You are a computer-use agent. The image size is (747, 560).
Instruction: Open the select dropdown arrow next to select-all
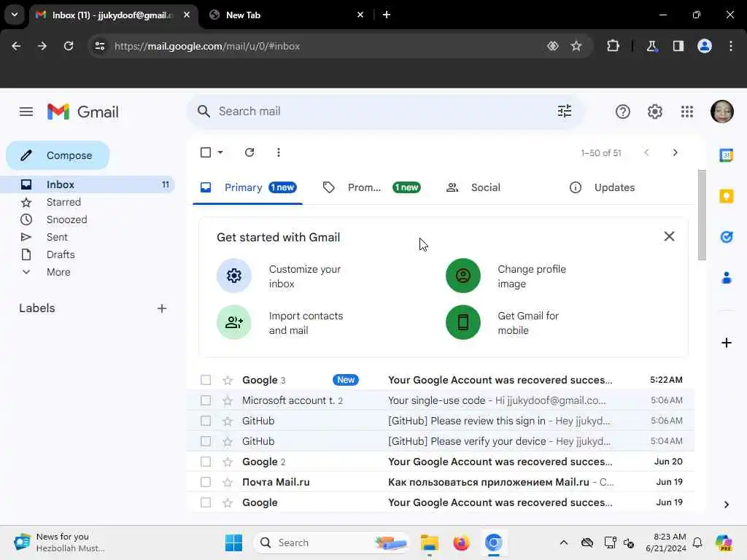coord(220,152)
